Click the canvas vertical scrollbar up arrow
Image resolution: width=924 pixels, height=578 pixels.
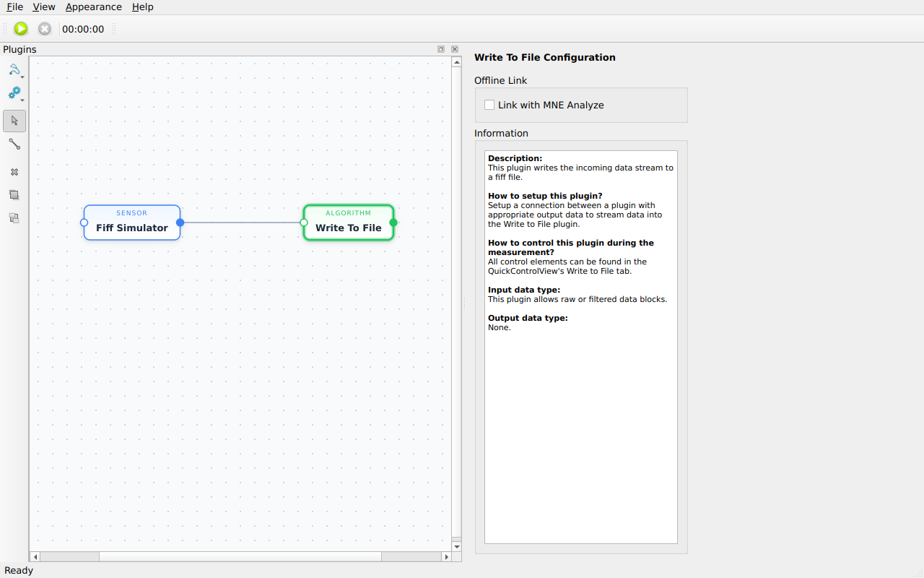click(x=456, y=62)
